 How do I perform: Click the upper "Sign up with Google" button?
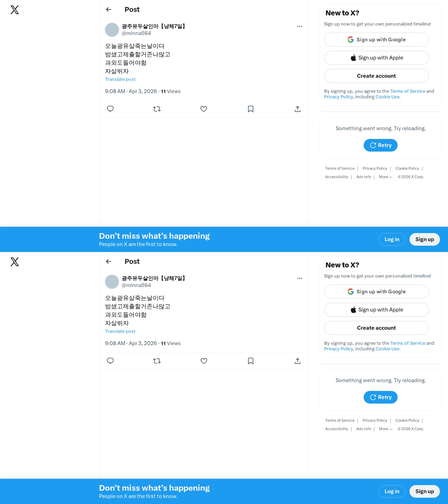(x=377, y=40)
